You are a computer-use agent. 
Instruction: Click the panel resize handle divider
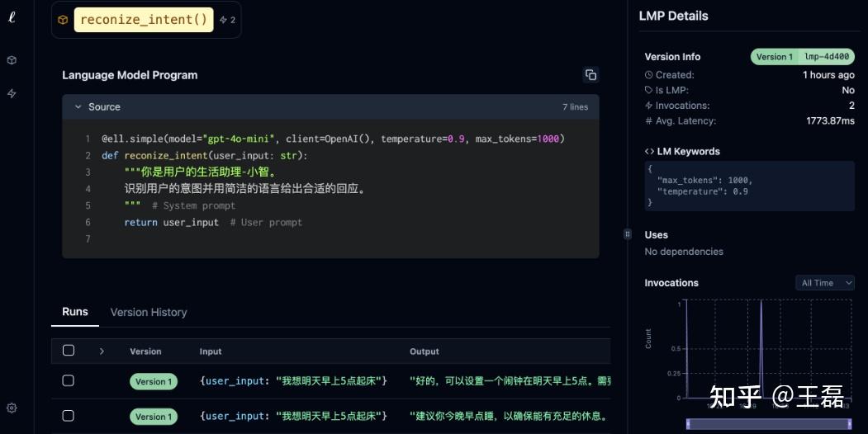pos(628,234)
